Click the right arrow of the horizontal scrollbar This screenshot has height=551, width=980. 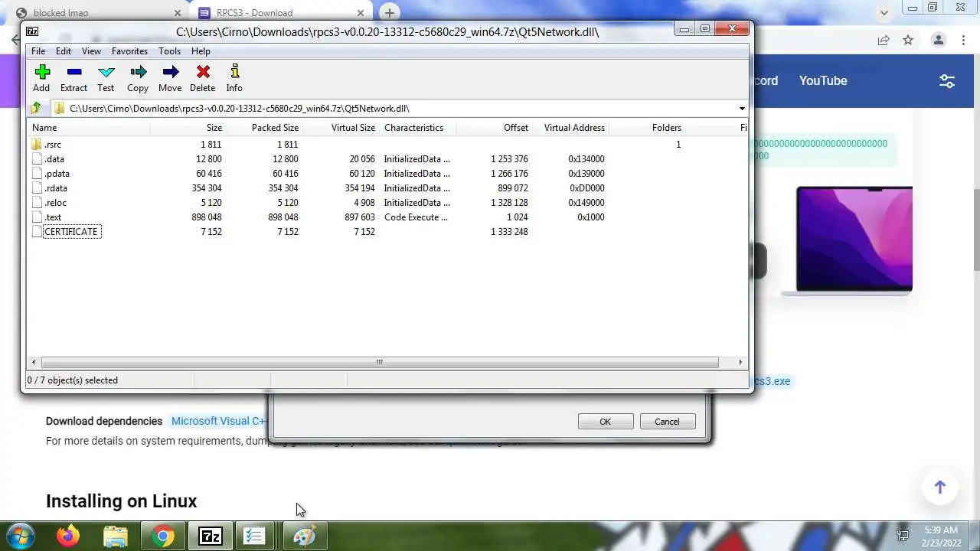click(740, 362)
